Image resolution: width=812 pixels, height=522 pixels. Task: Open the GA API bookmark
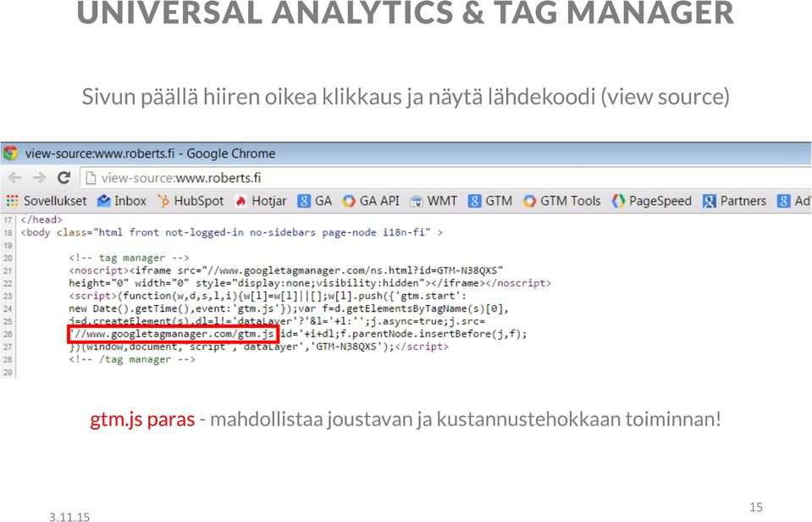(371, 201)
